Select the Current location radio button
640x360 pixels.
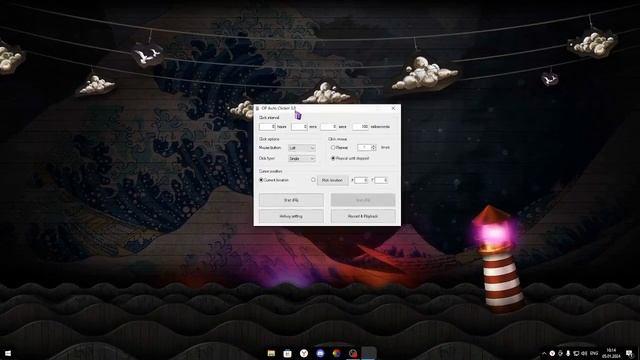pos(261,180)
